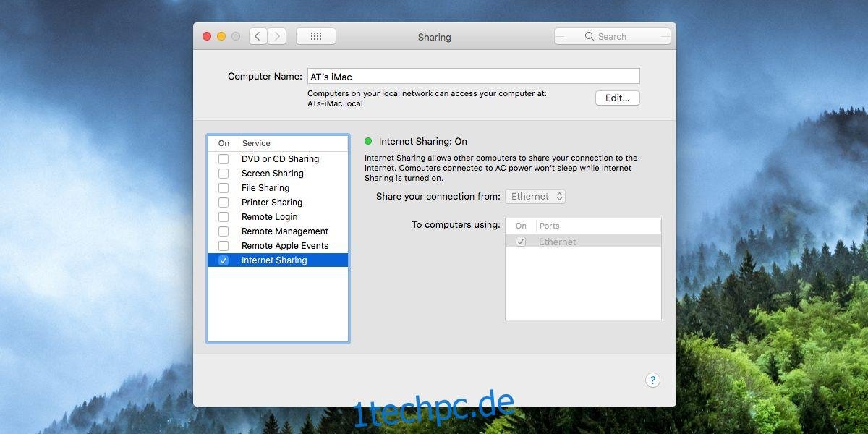
Task: Click the magnifier icon in Search field
Action: pyautogui.click(x=590, y=36)
